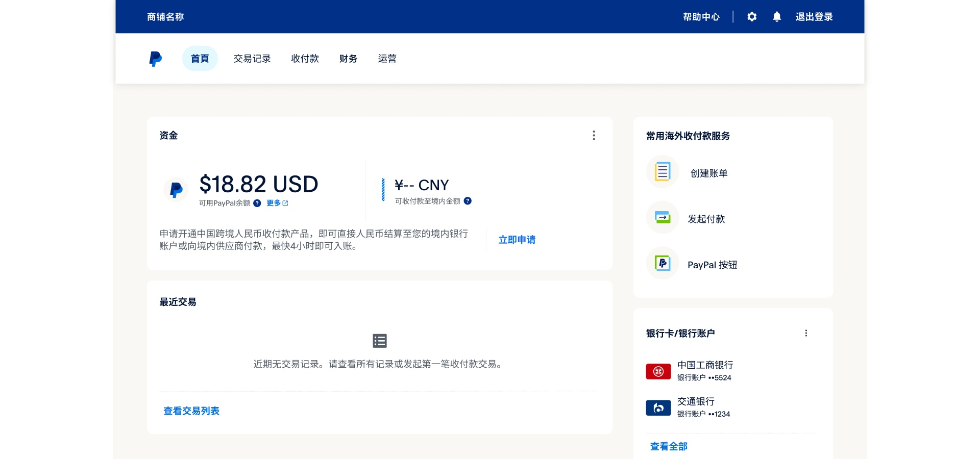Open 查看交易列表 link
980x459 pixels.
[191, 411]
